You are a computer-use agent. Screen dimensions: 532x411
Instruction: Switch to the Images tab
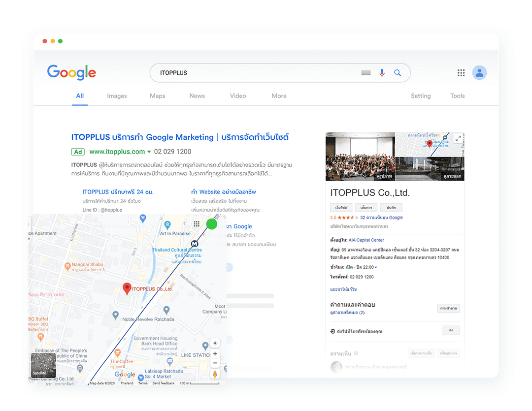(x=117, y=96)
